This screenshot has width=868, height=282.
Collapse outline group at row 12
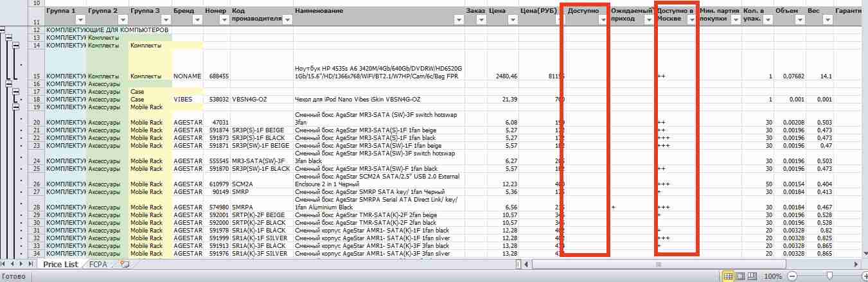tap(3, 30)
